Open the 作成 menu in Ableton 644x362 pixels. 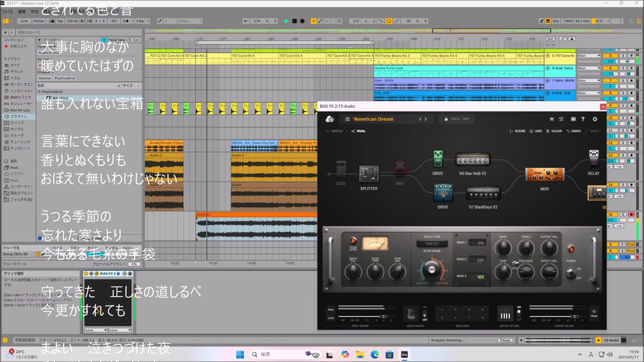[x=35, y=11]
